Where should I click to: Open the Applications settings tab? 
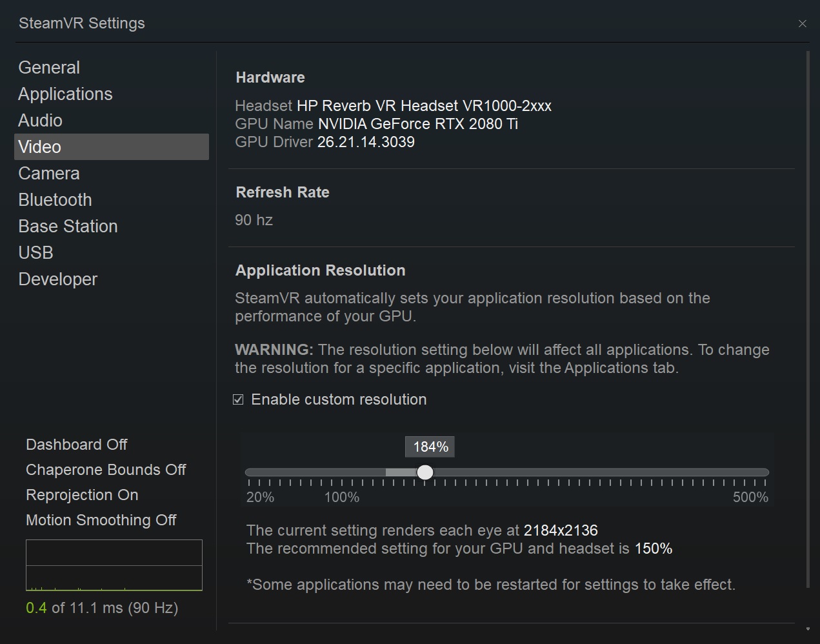65,94
